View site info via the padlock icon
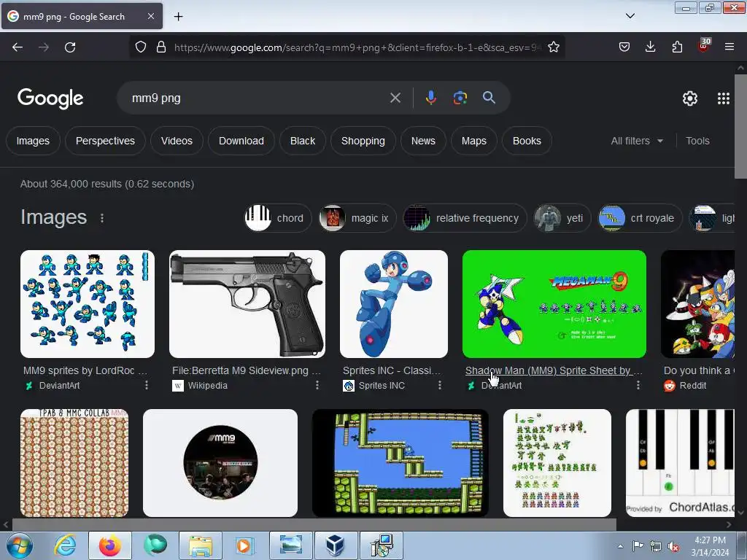This screenshot has width=747, height=560. pyautogui.click(x=161, y=47)
